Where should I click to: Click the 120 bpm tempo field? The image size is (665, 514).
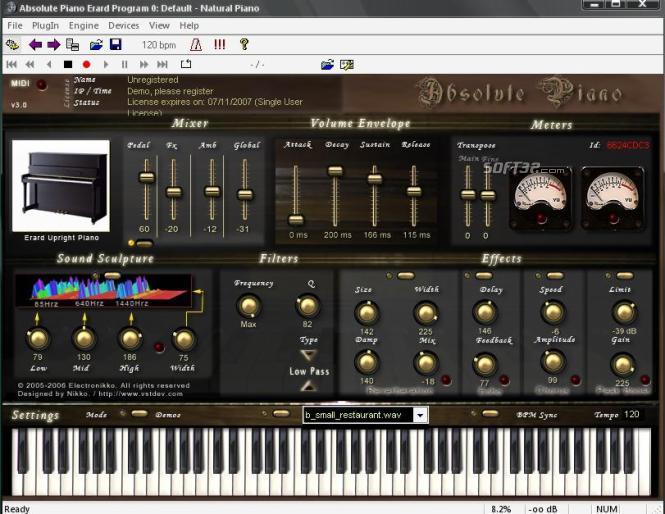(x=159, y=45)
